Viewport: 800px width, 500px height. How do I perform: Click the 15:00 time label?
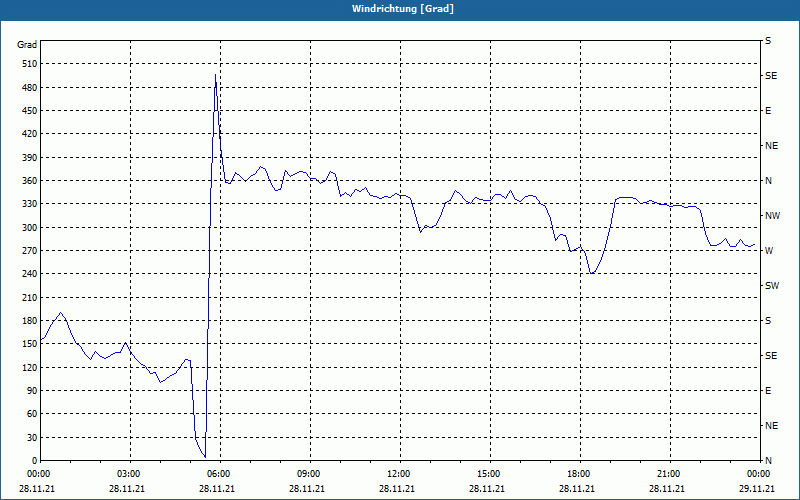488,474
